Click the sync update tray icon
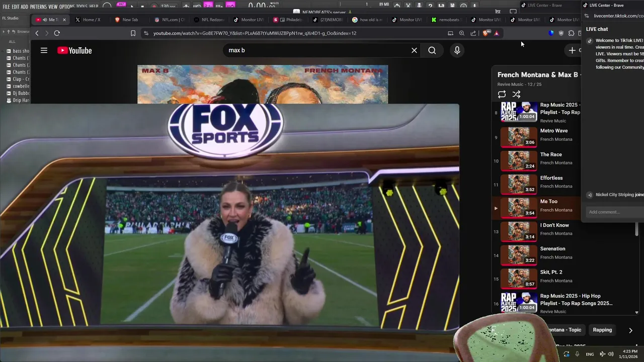 [x=567, y=354]
